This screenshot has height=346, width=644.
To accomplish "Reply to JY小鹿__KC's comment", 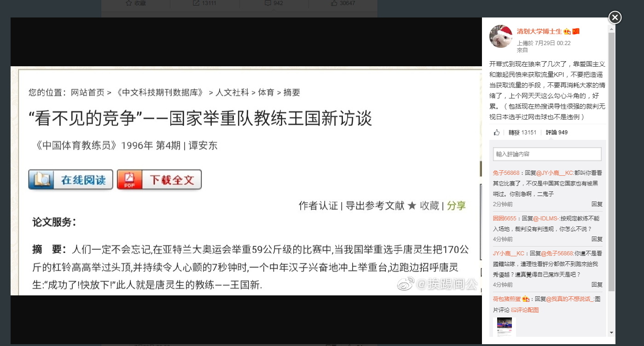I will [x=597, y=285].
